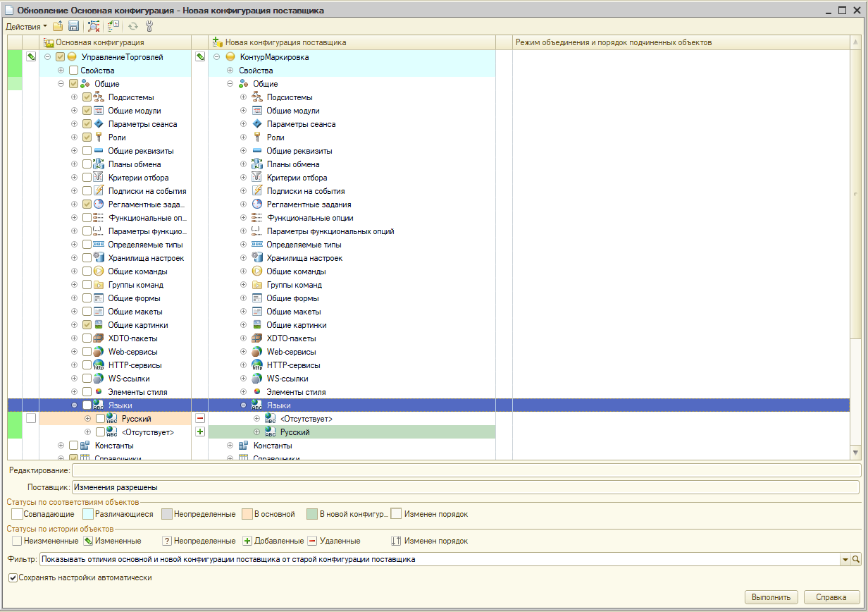Click the wrench settings icon in toolbar
This screenshot has width=868, height=612.
coord(149,26)
